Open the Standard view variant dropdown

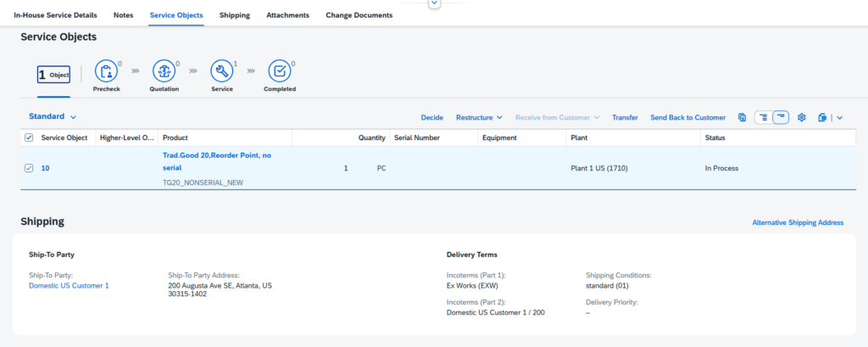[53, 116]
